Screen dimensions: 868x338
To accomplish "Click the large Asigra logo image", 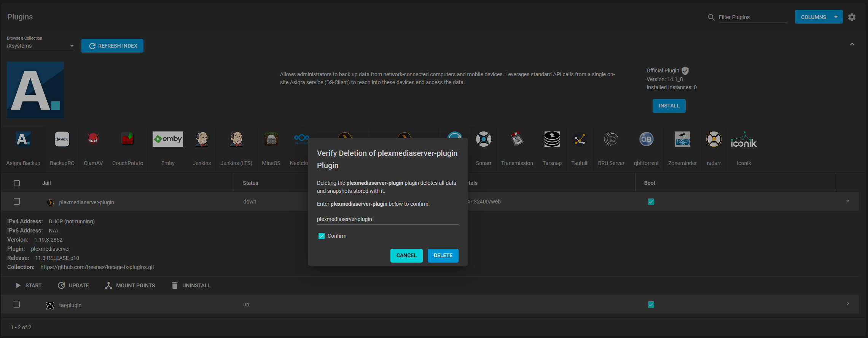I will pyautogui.click(x=35, y=90).
